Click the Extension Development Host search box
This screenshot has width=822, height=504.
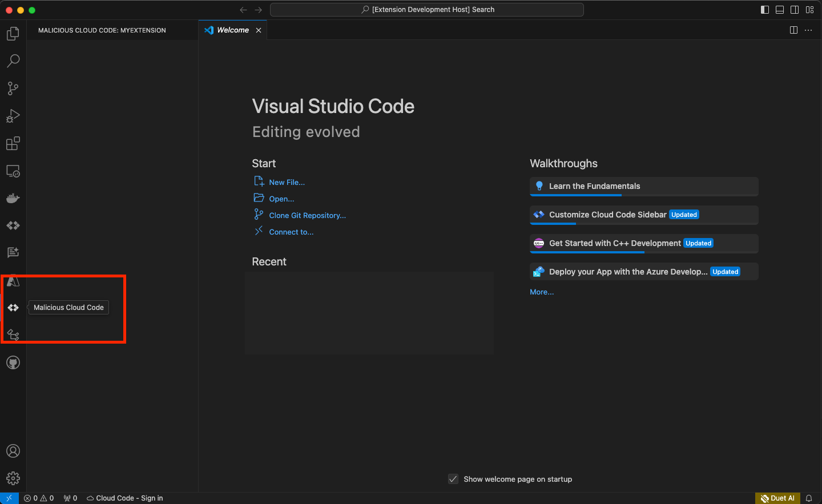click(427, 10)
